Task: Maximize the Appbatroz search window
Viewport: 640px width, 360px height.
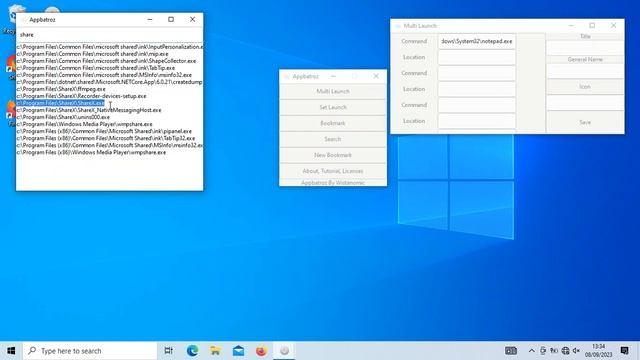Action: pos(171,19)
